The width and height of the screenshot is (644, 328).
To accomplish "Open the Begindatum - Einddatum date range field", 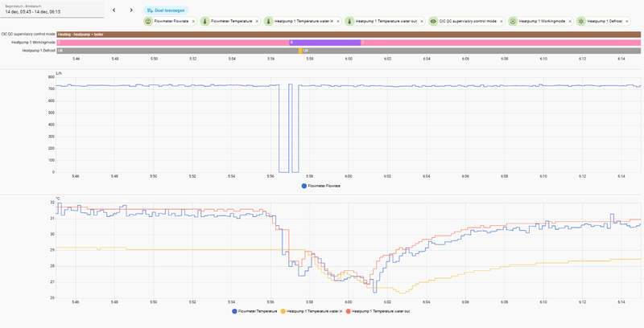I will coord(52,10).
